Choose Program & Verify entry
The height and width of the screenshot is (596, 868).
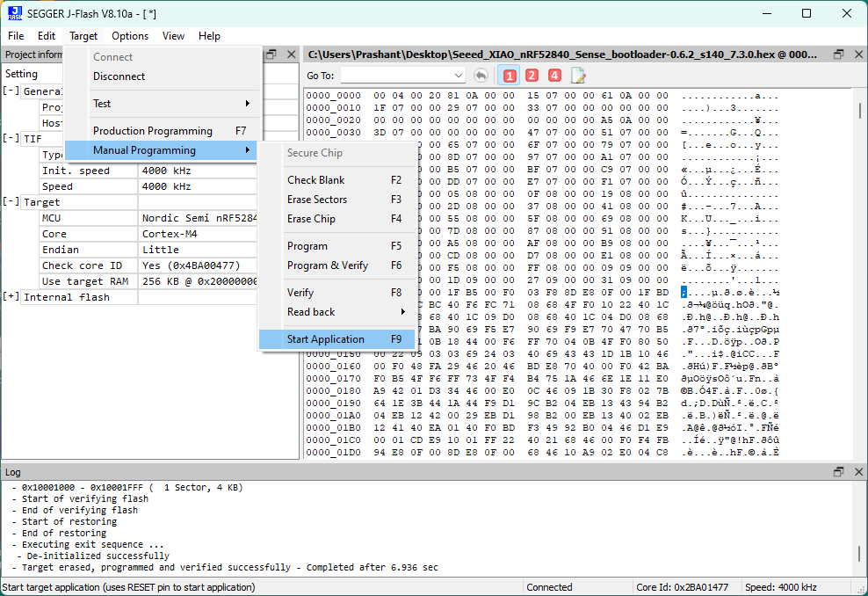[336, 265]
